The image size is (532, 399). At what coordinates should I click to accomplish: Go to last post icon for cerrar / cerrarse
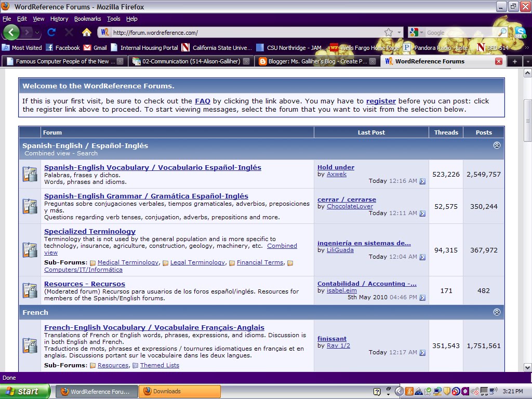point(422,213)
